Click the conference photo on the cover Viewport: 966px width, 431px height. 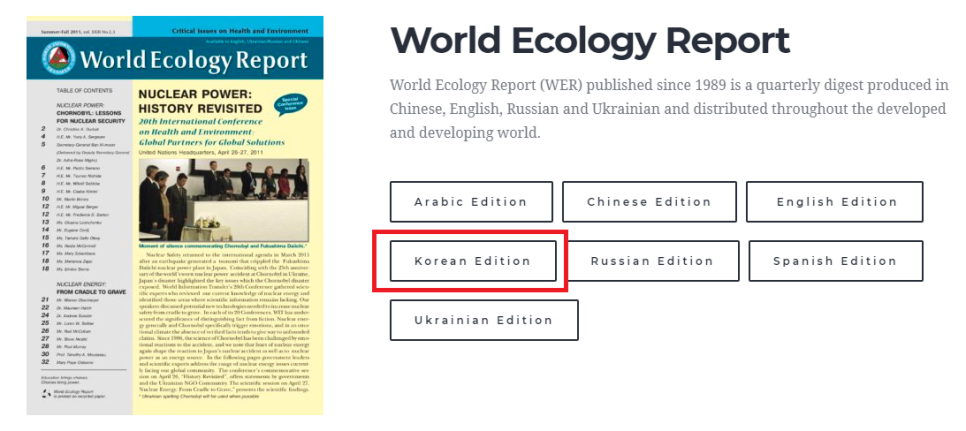224,200
